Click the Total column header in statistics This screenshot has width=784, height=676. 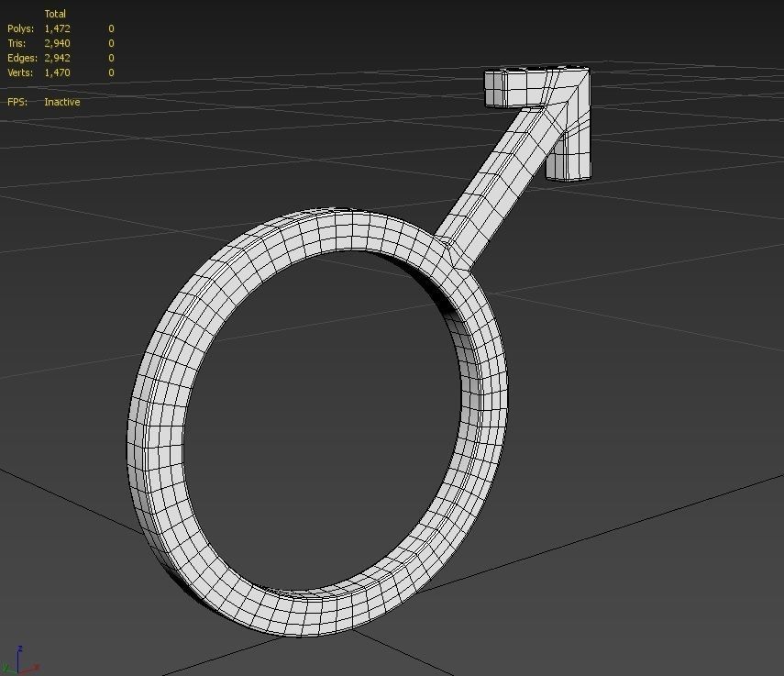(55, 14)
